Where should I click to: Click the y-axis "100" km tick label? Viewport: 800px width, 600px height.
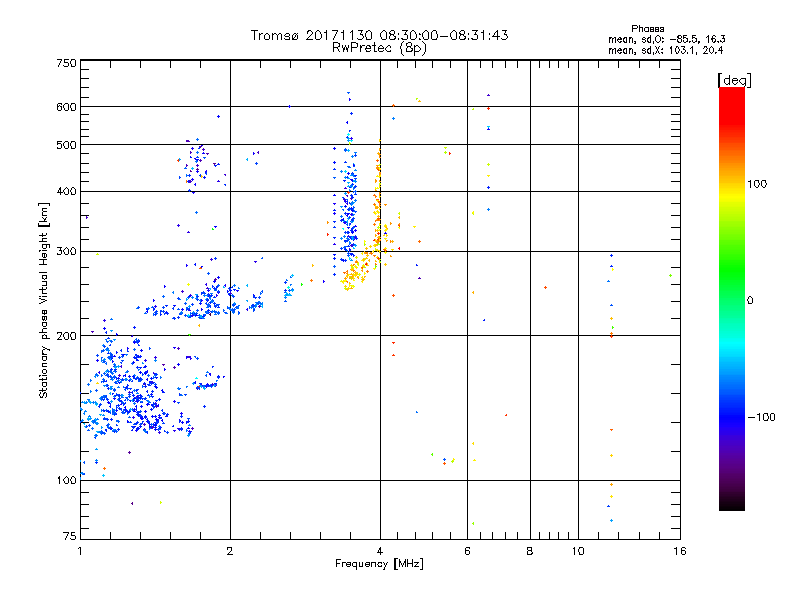(66, 480)
